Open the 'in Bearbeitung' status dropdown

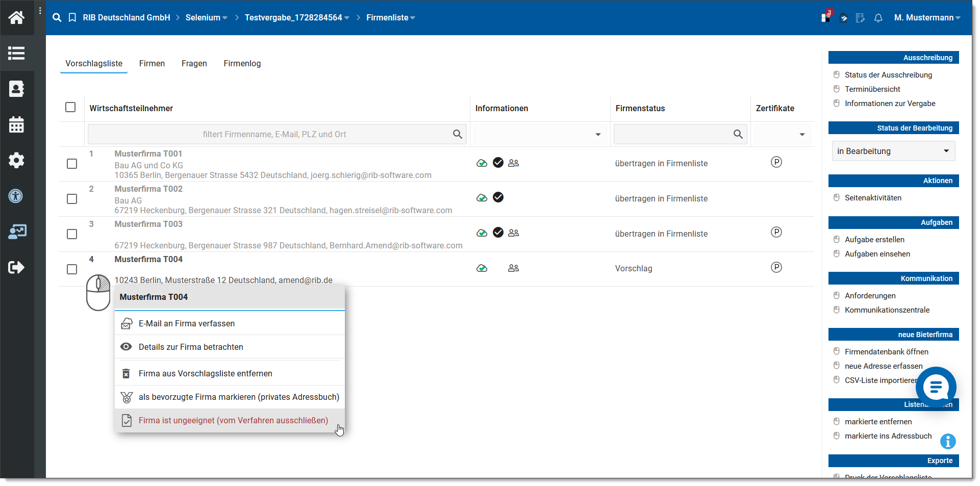[x=893, y=151]
